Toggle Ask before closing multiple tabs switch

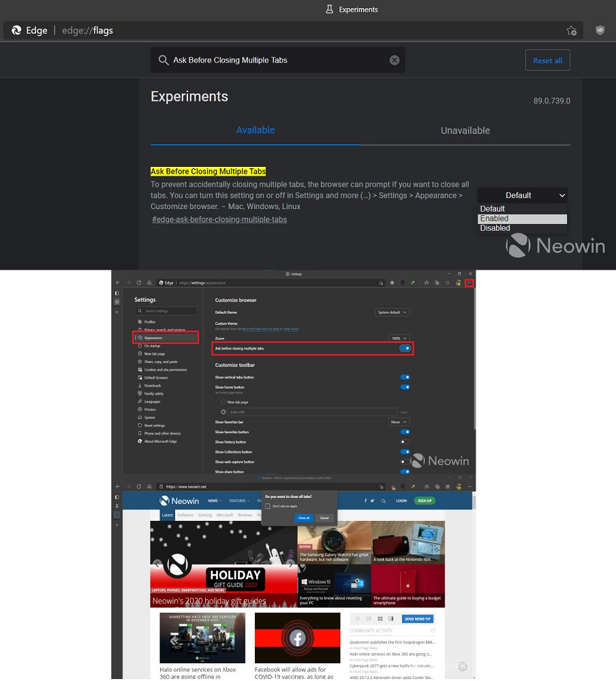(405, 348)
